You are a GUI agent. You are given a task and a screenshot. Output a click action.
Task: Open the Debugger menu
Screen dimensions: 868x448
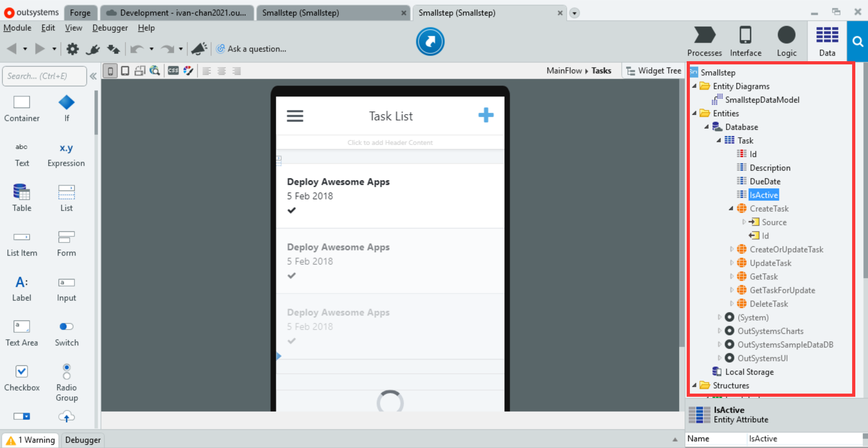tap(110, 28)
